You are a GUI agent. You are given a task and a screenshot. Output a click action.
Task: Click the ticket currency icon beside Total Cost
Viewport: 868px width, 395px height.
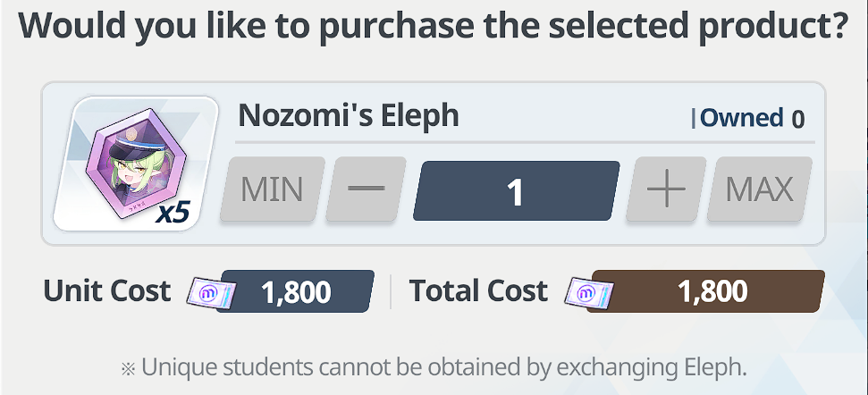tap(589, 292)
